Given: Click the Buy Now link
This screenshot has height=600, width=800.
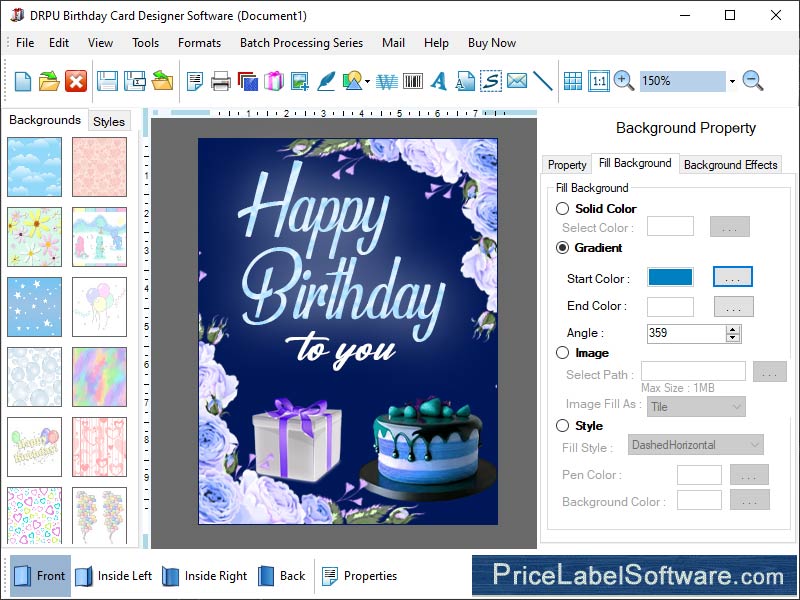Looking at the screenshot, I should [491, 43].
